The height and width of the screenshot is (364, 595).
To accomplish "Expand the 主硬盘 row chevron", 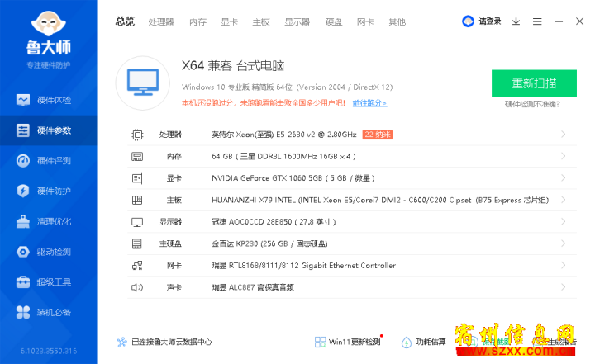I will [x=564, y=243].
